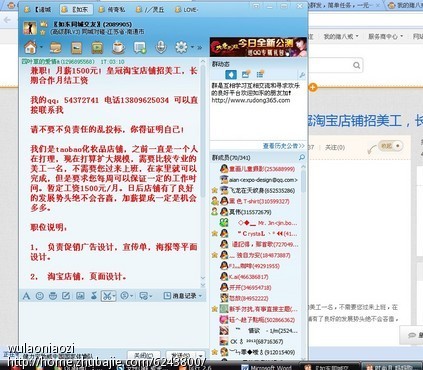Select the scissors screenshot tool

[x=107, y=296]
